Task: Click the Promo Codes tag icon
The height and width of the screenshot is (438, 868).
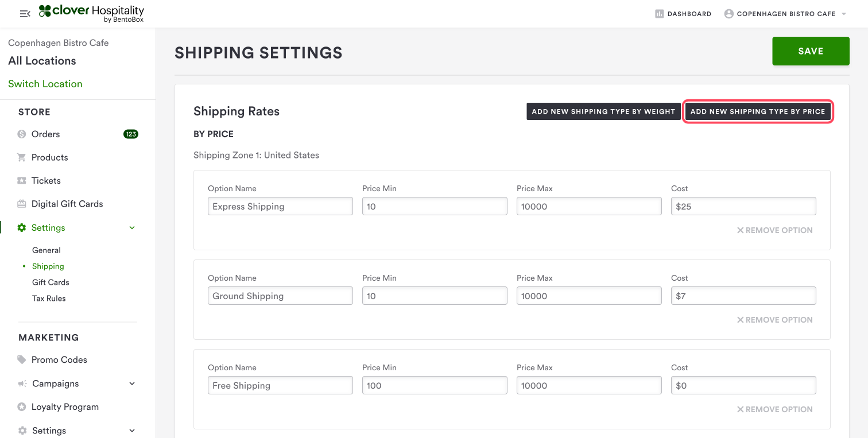Action: coord(22,360)
